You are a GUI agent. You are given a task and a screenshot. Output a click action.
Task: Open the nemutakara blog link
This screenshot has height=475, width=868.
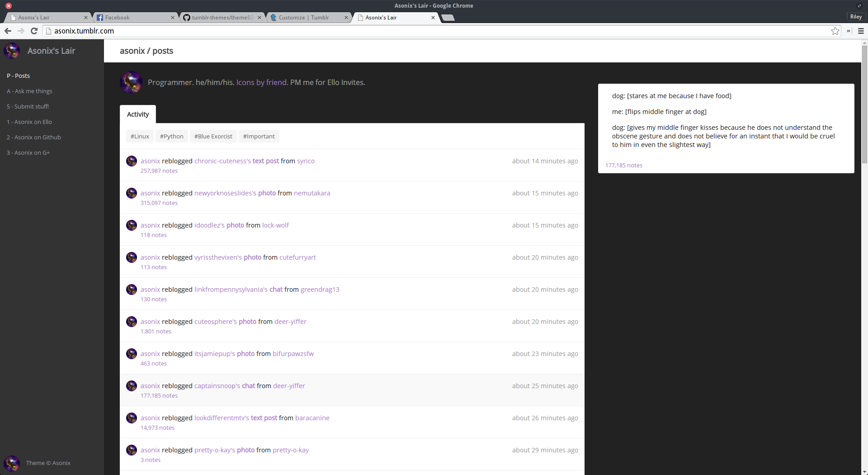pyautogui.click(x=312, y=193)
